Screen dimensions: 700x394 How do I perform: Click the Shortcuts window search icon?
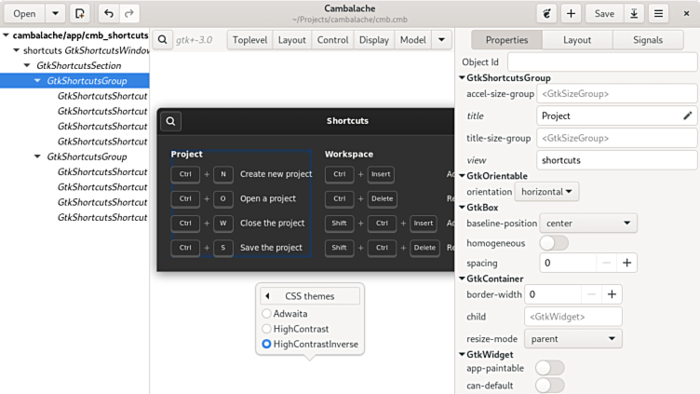pyautogui.click(x=171, y=121)
